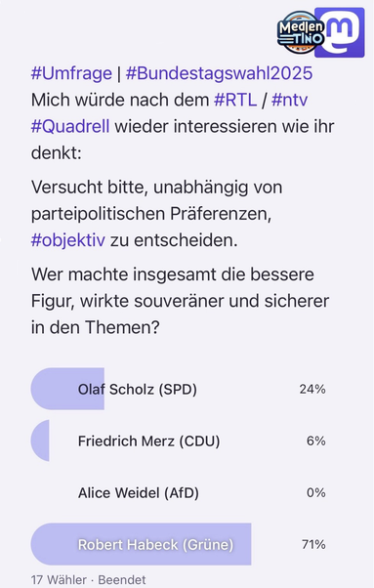
Task: Click the Medien Tino badge logo
Action: click(300, 32)
